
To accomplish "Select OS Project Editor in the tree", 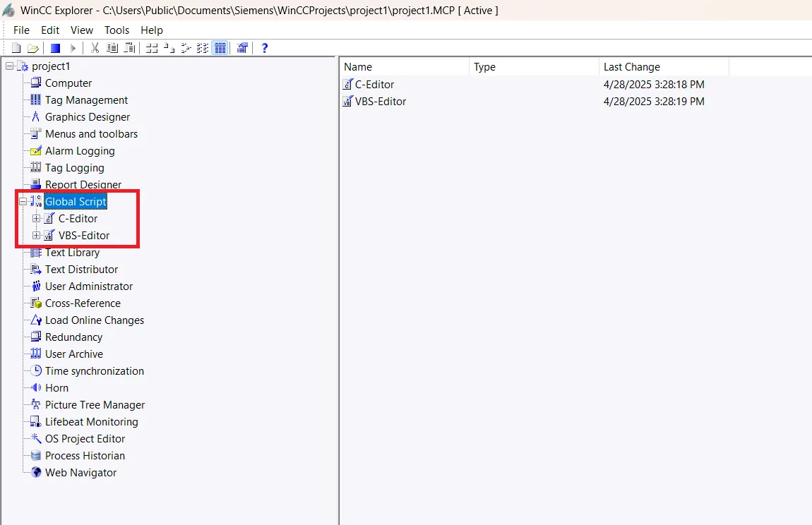I will coord(85,438).
